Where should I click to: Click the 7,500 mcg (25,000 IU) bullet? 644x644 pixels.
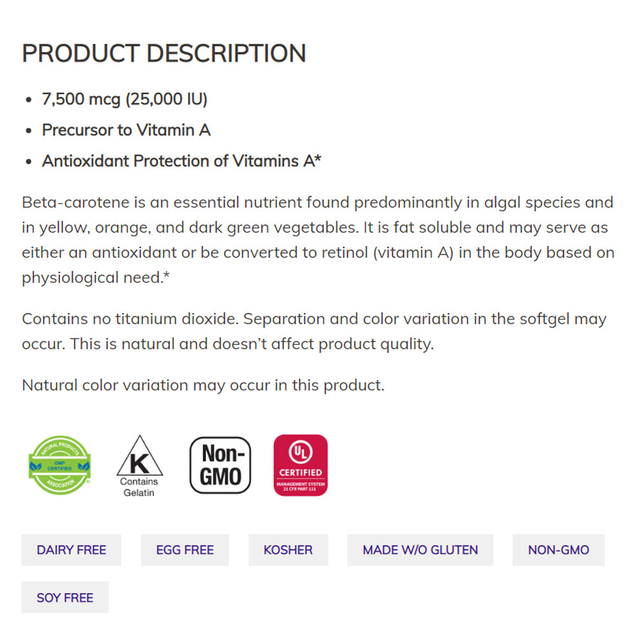point(125,99)
